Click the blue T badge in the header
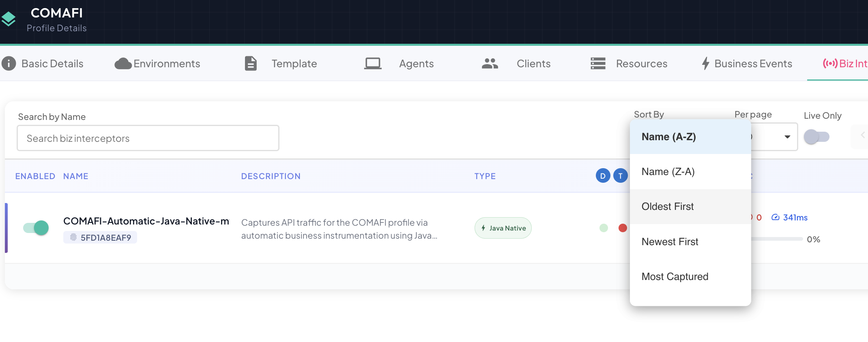This screenshot has width=868, height=342. [620, 176]
